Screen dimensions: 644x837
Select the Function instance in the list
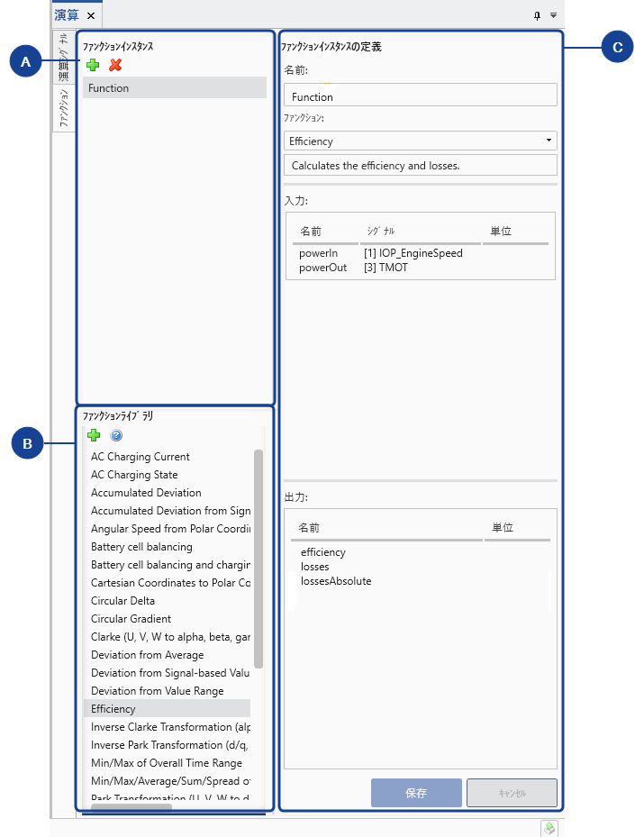click(x=174, y=88)
